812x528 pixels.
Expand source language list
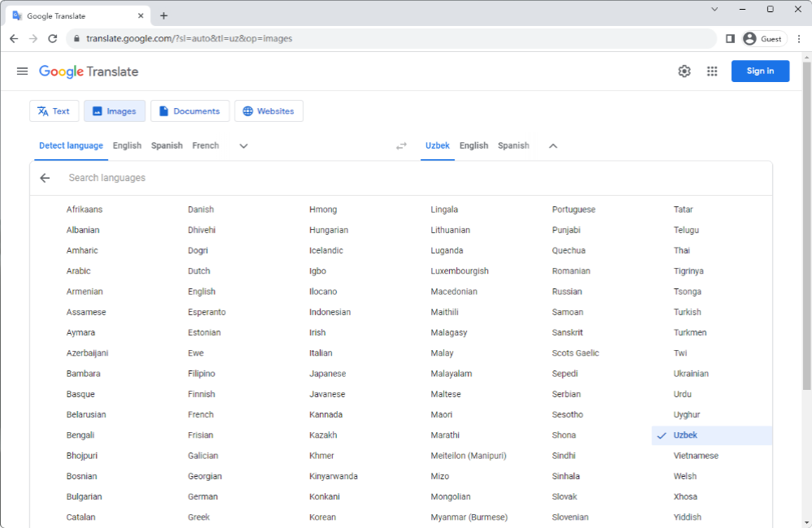coord(244,146)
